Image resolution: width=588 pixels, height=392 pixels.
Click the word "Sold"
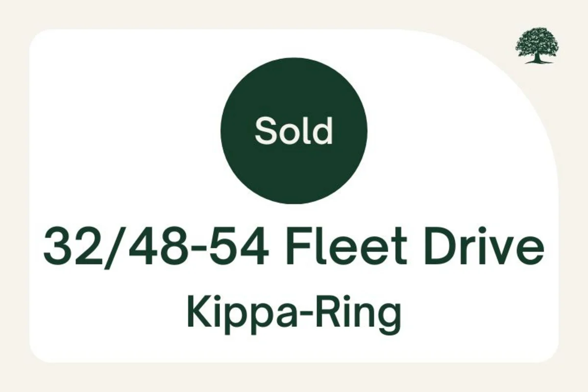pyautogui.click(x=294, y=130)
